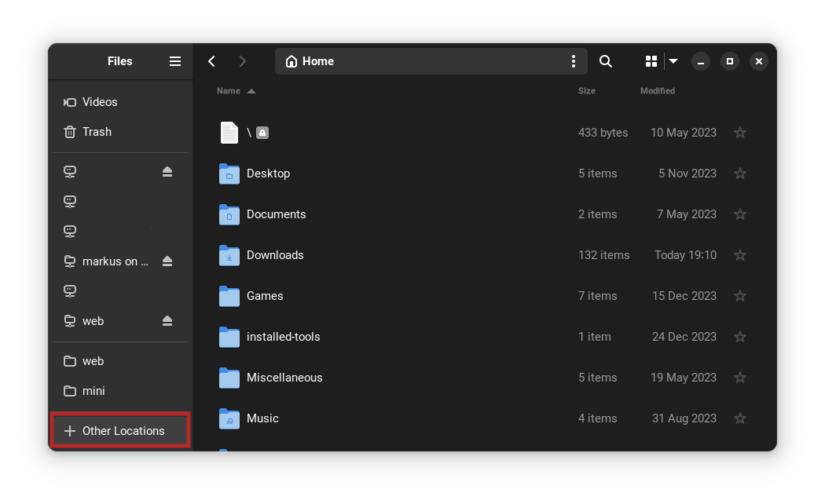Toggle the Name column sort arrow
Screen dimensions: 825x504
(x=251, y=90)
